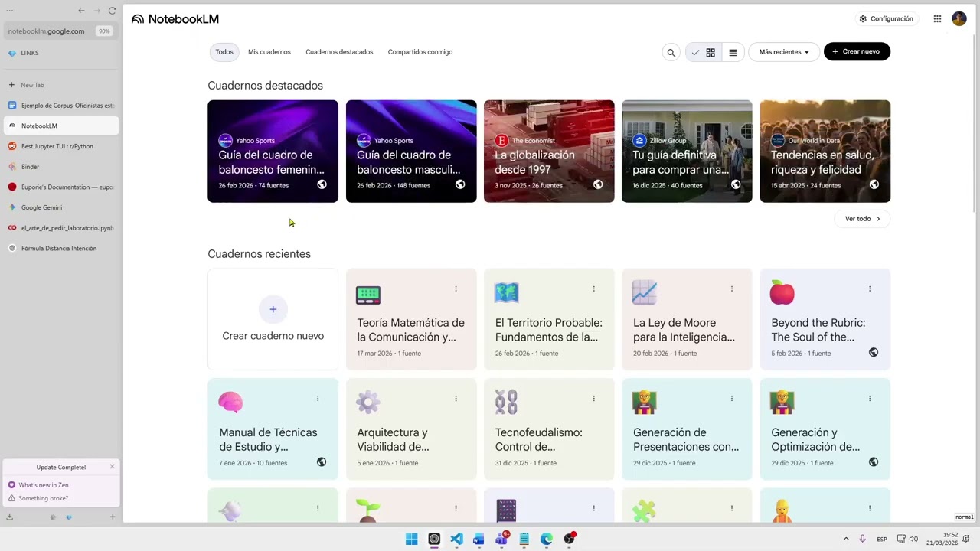Viewport: 980px width, 551px height.
Task: Click the globe icon on Generación y Optimización card
Action: 874,462
